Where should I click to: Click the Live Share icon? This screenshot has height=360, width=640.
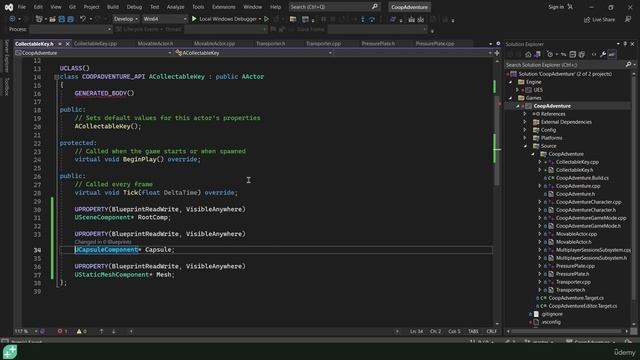(x=587, y=20)
